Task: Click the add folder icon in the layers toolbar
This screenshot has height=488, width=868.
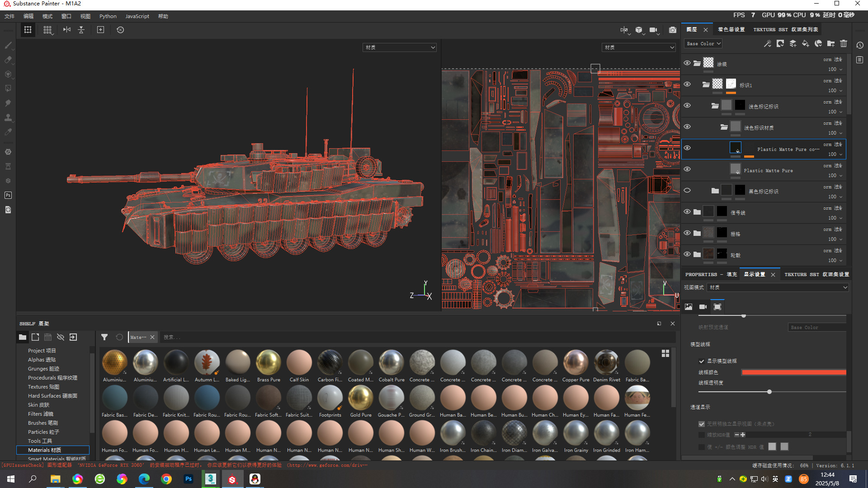Action: (831, 44)
